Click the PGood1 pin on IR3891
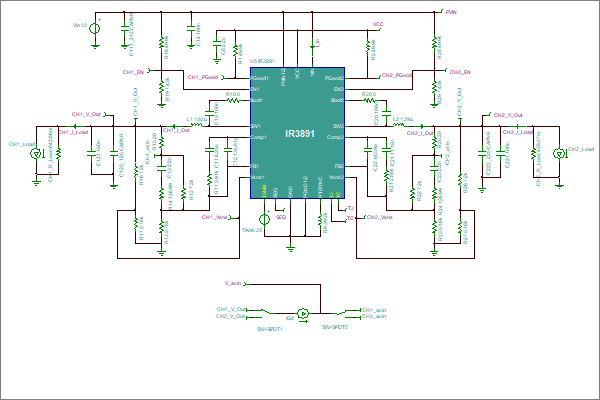Viewport: 600px width, 400px height. point(260,78)
